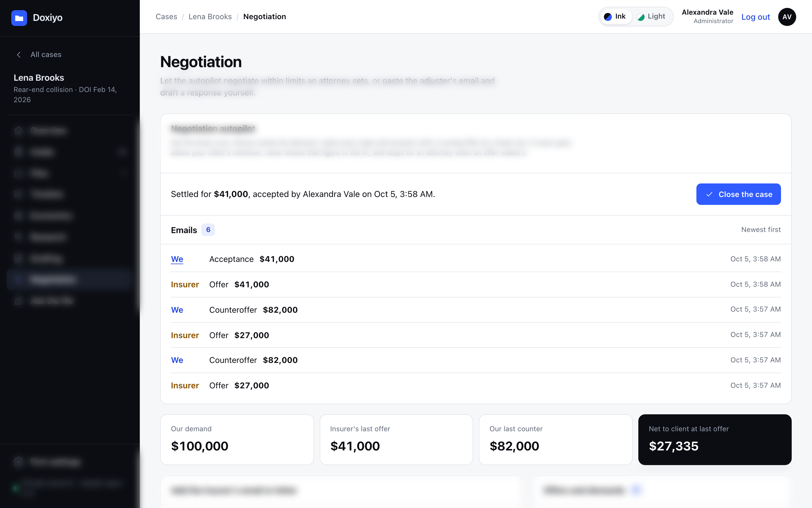The width and height of the screenshot is (812, 508).
Task: Click the Rear-end collision case subtitle
Action: coord(65,95)
